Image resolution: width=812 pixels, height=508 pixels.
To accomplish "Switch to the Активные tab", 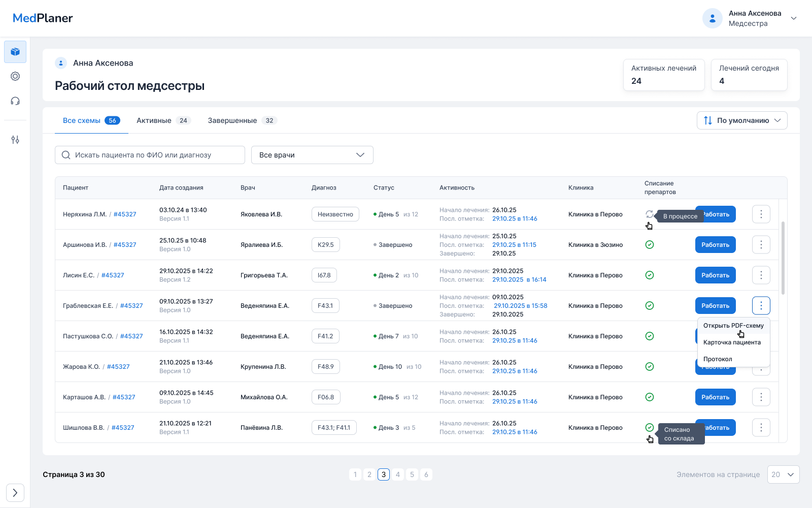I will click(x=162, y=120).
